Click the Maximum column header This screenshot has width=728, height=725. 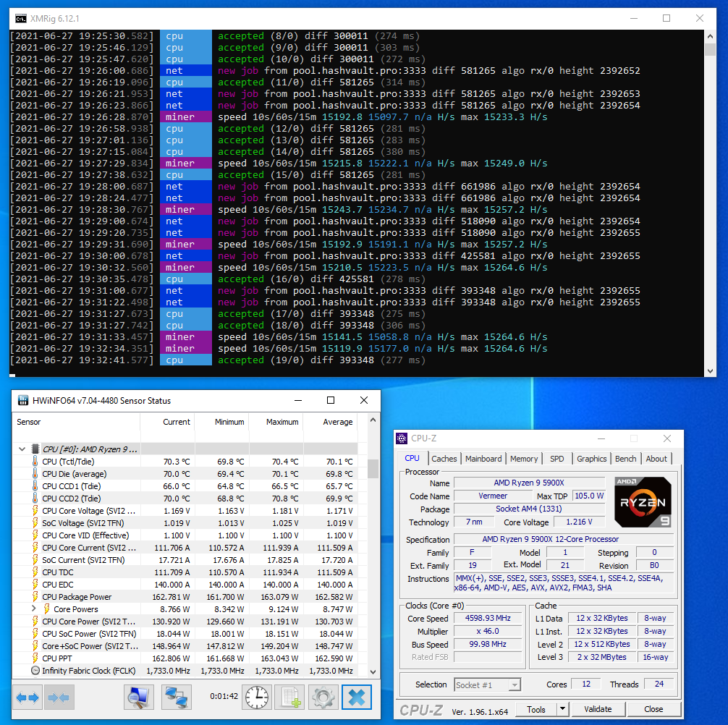276,422
